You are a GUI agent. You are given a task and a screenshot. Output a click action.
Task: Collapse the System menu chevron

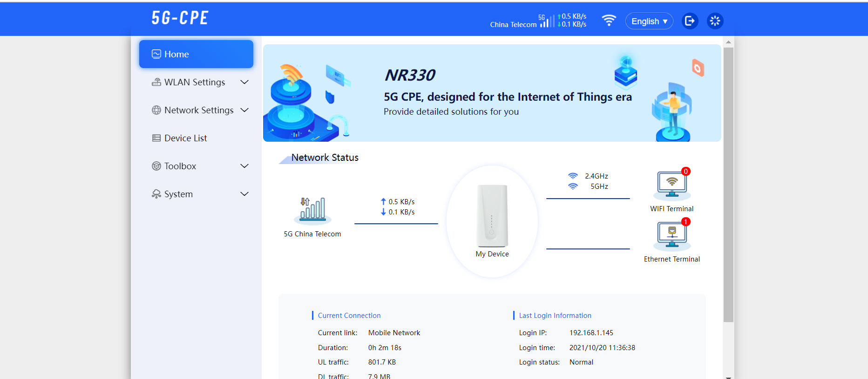[244, 194]
